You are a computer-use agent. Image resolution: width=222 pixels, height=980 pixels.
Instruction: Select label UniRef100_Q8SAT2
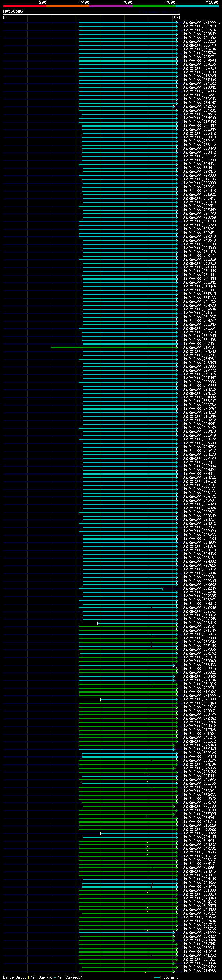[x=199, y=133]
